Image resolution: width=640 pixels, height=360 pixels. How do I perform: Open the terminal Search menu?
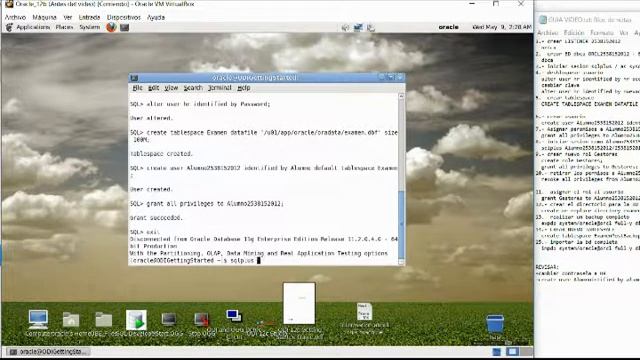click(193, 88)
